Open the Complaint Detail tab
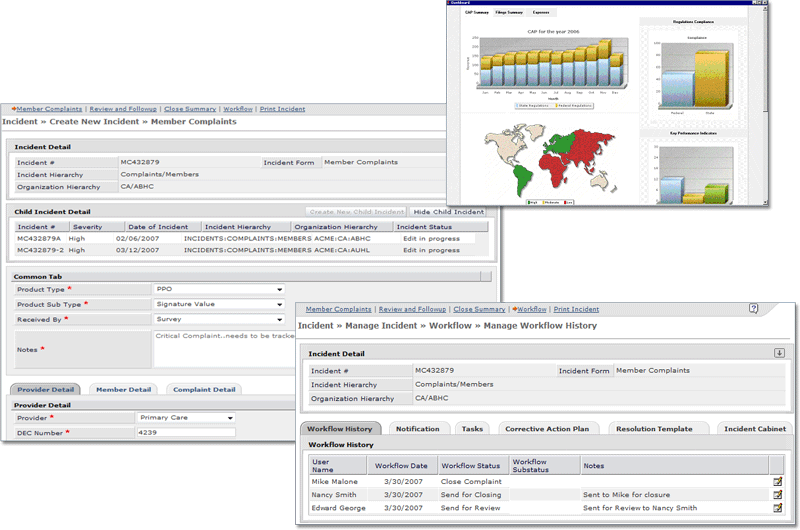 click(204, 389)
